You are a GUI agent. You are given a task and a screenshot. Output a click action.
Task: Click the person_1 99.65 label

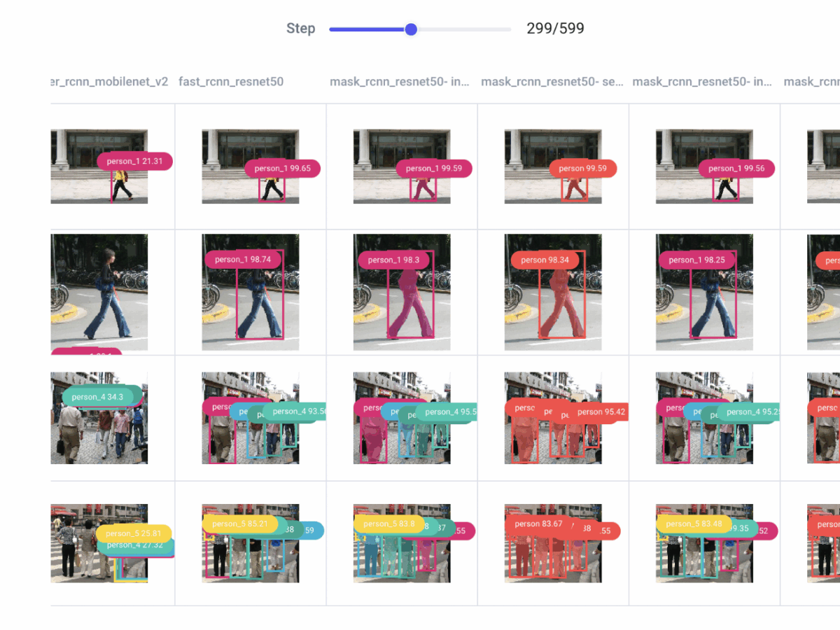[x=283, y=168]
